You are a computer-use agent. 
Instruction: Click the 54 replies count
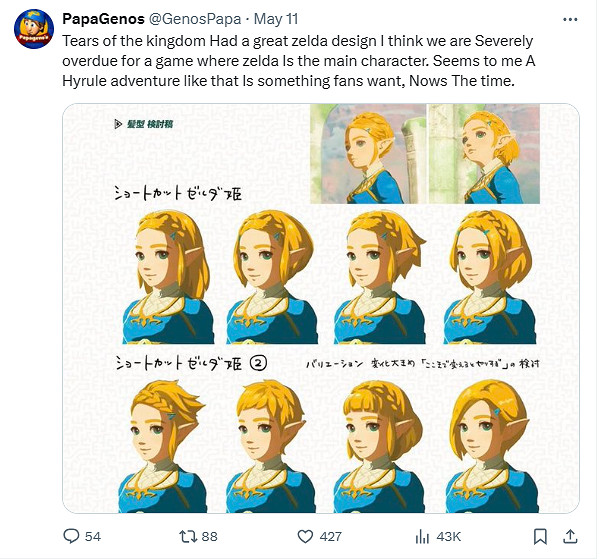(92, 536)
